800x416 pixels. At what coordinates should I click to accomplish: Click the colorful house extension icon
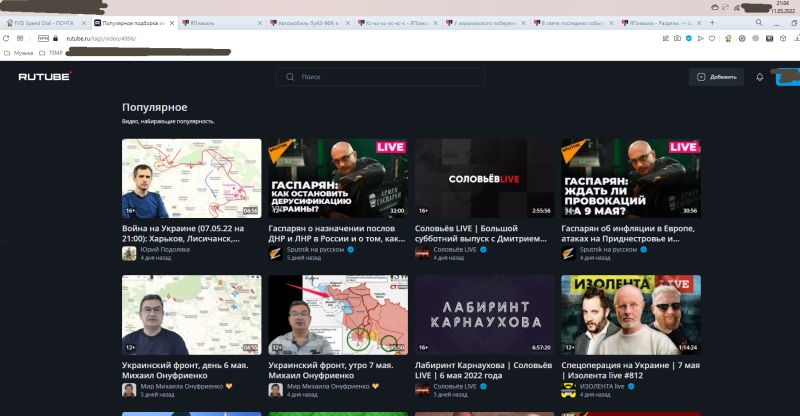click(x=728, y=38)
